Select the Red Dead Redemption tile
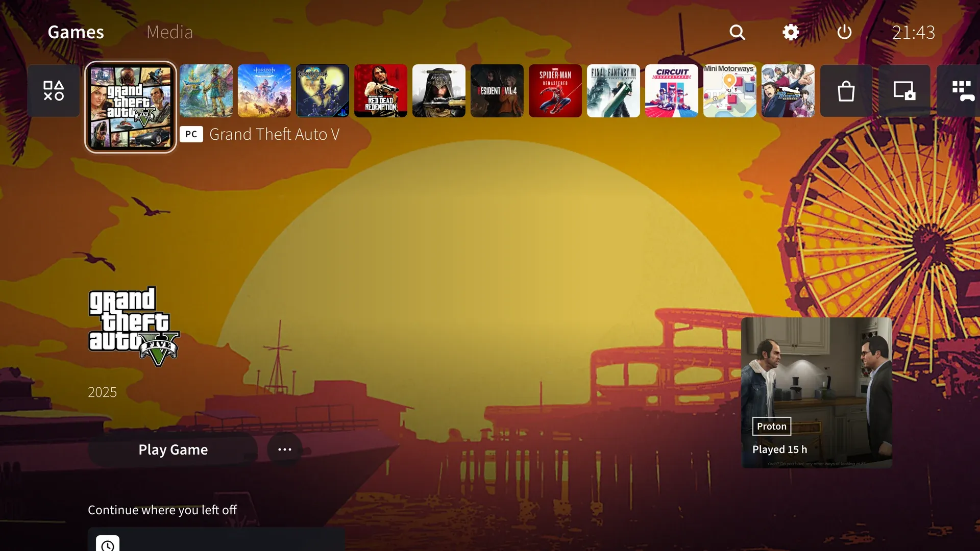This screenshot has height=551, width=980. point(381,91)
